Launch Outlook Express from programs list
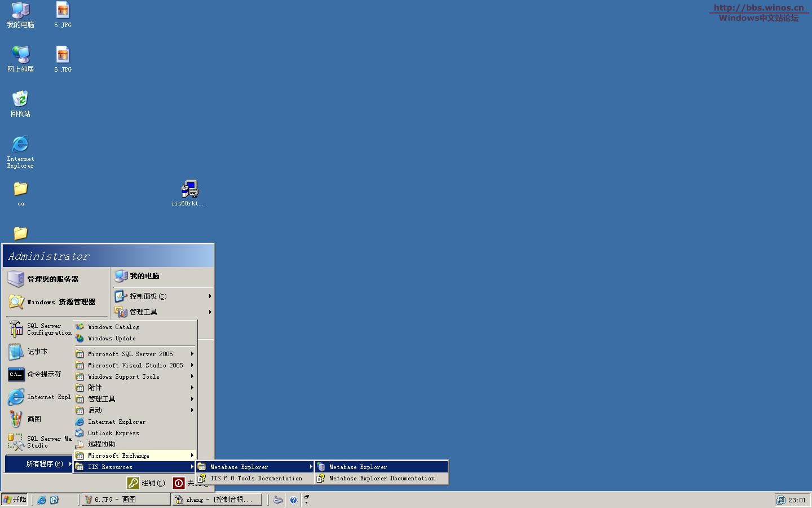812x508 pixels. click(x=135, y=433)
